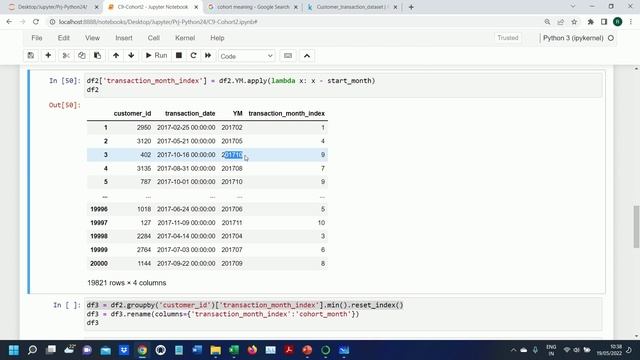The width and height of the screenshot is (640, 360).
Task: Click date cell 2017-05-21 00:00:00
Action: [186, 141]
